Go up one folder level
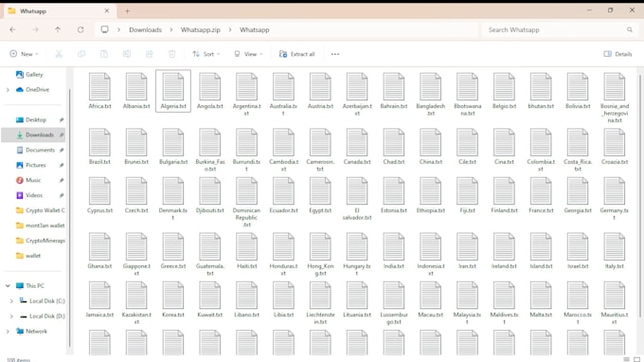The image size is (644, 362). point(58,29)
